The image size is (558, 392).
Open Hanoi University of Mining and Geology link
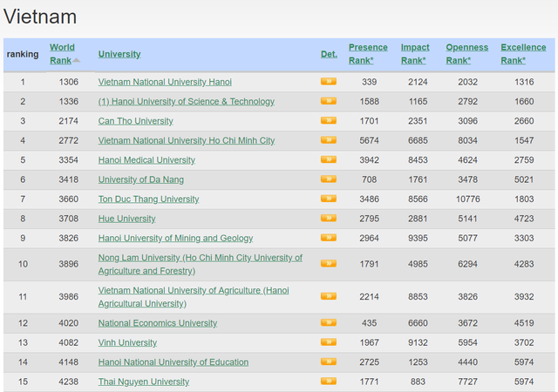175,239
